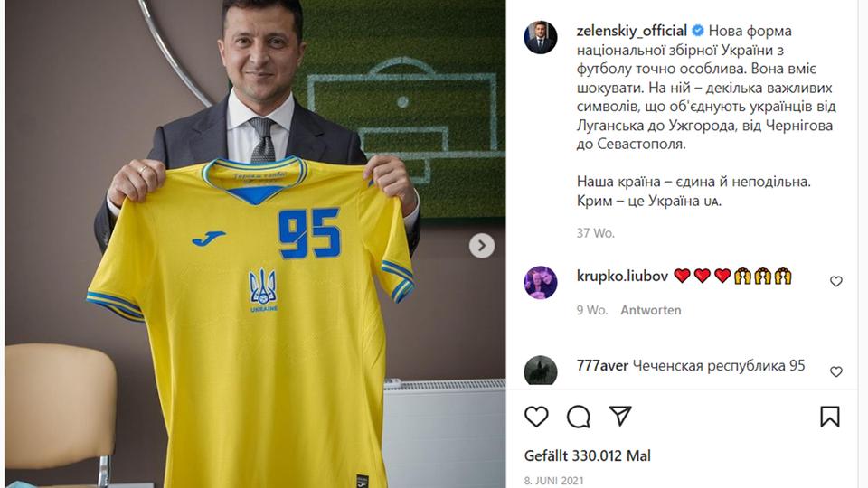Viewport: 868px width, 488px height.
Task: Open comments with speech bubble icon
Action: [579, 417]
